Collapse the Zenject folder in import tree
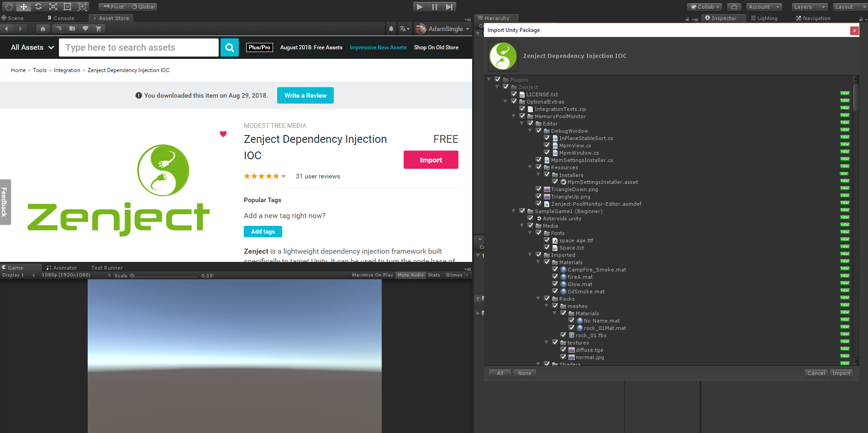The image size is (868, 433). point(497,87)
